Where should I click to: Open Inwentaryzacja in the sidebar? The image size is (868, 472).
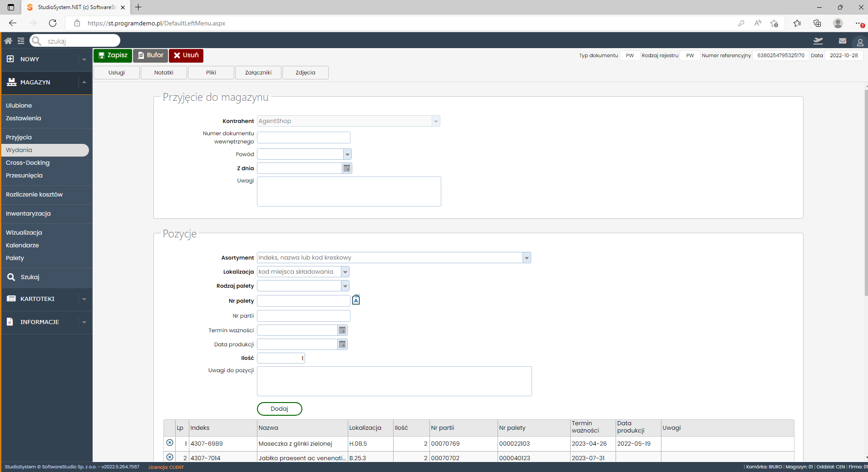click(x=28, y=214)
